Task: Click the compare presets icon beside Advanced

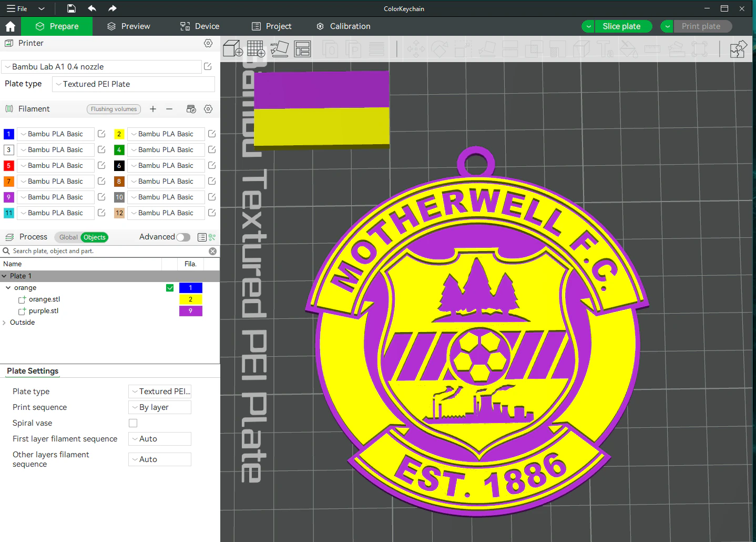Action: [x=212, y=237]
